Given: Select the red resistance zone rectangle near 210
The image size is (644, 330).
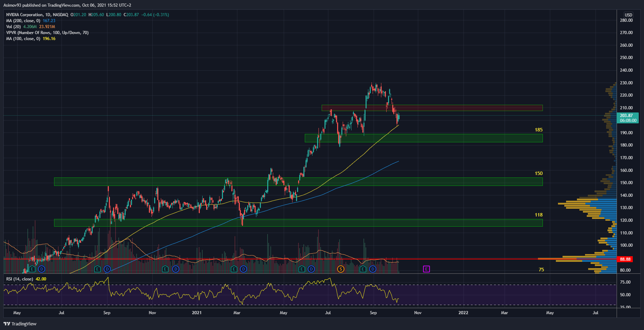Looking at the screenshot, I should coord(432,108).
